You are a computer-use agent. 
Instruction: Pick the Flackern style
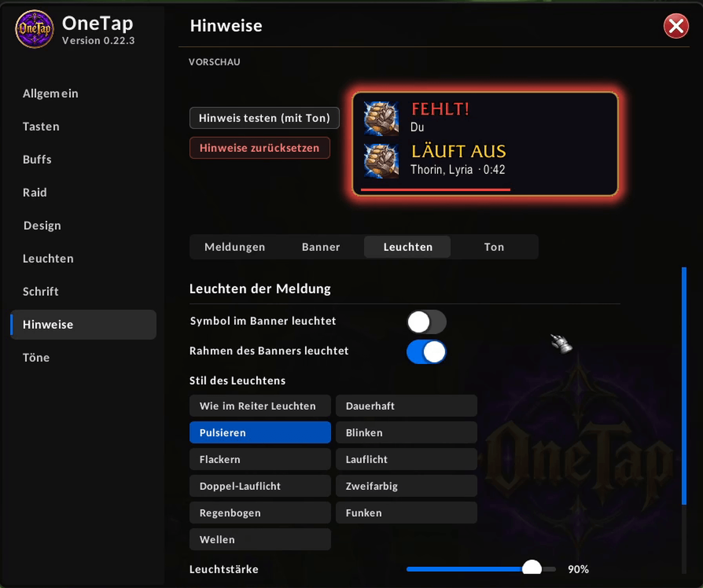(260, 459)
